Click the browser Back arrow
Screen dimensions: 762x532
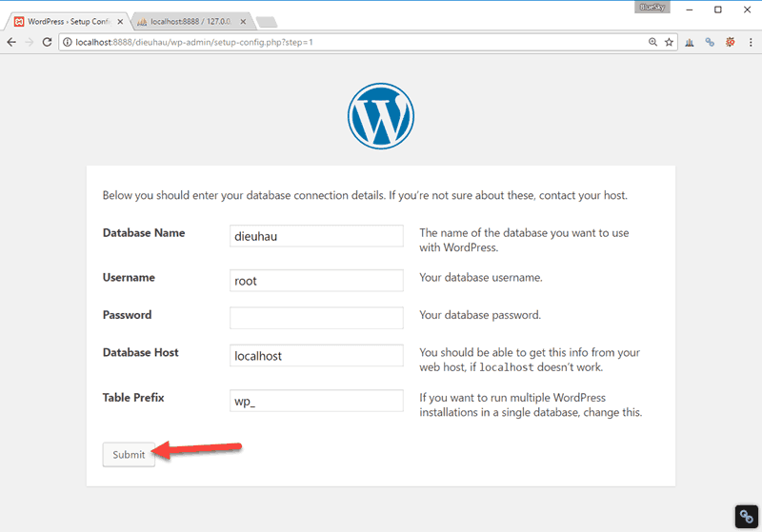pos(11,42)
